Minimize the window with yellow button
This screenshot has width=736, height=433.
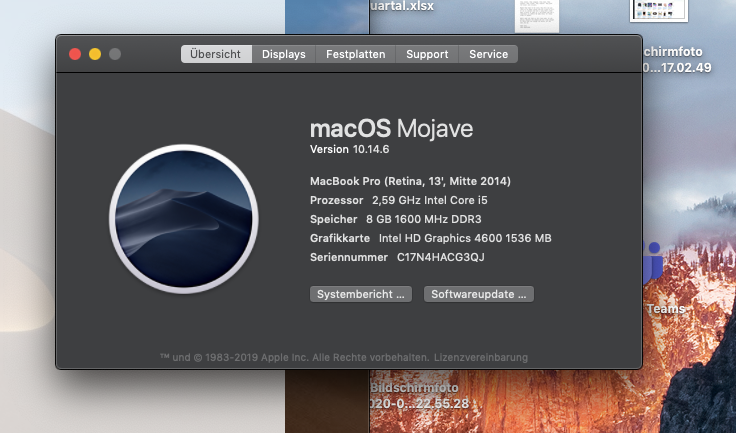click(x=95, y=54)
